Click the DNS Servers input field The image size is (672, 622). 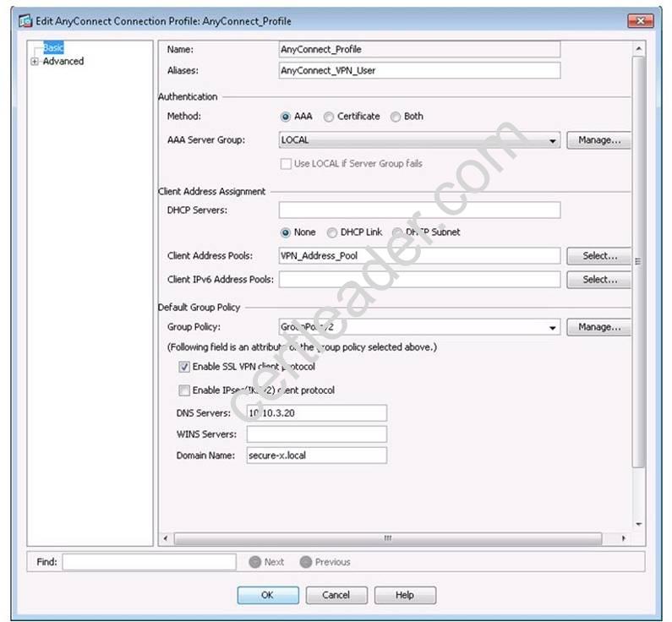317,413
